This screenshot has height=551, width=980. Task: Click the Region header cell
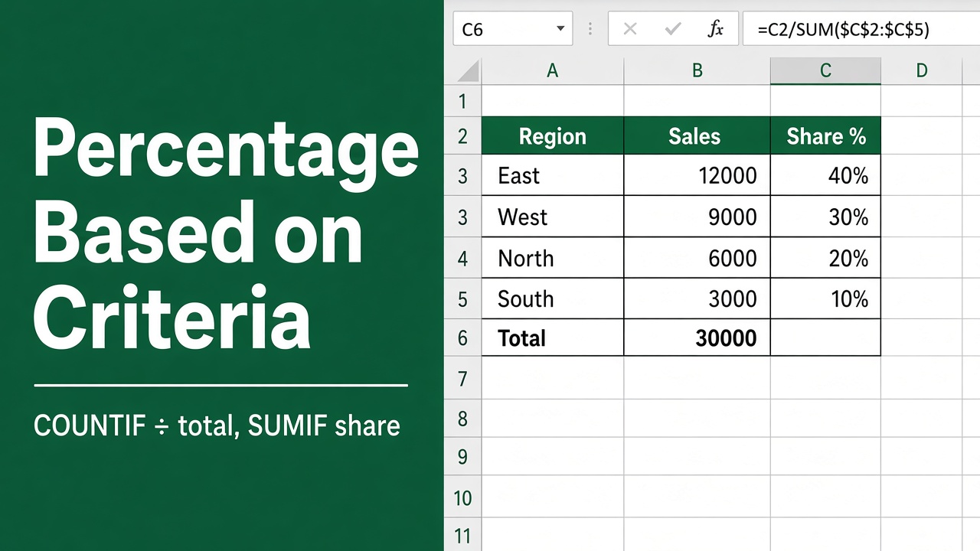(553, 136)
